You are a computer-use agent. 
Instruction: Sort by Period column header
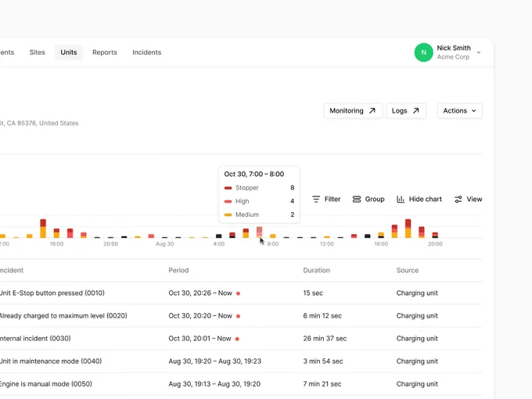[178, 271]
